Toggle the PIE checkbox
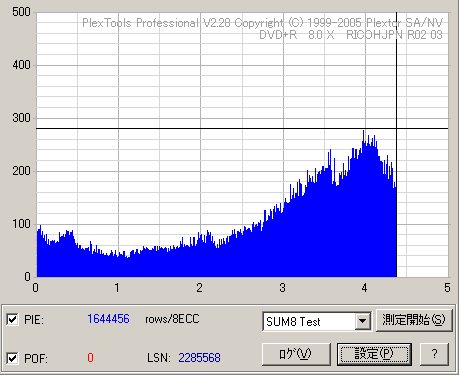 tap(12, 319)
